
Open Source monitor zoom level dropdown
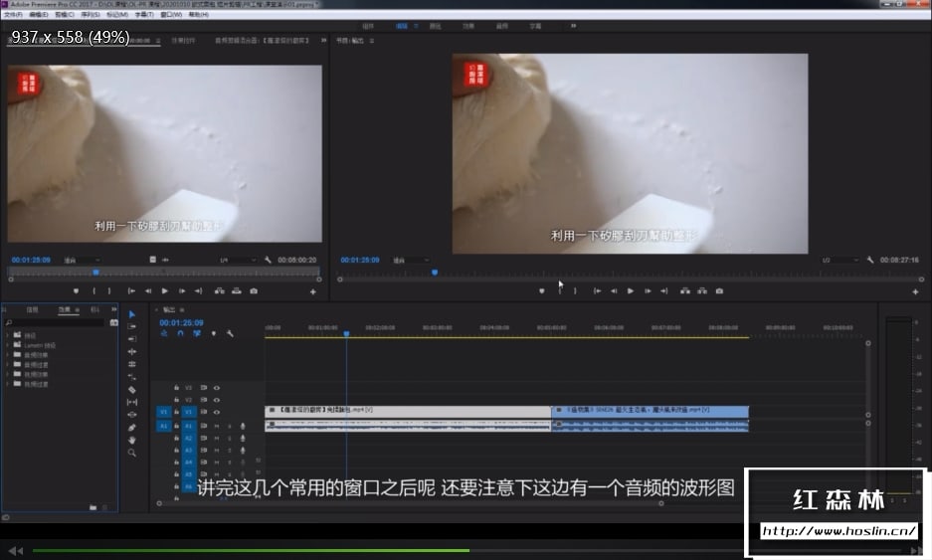82,260
